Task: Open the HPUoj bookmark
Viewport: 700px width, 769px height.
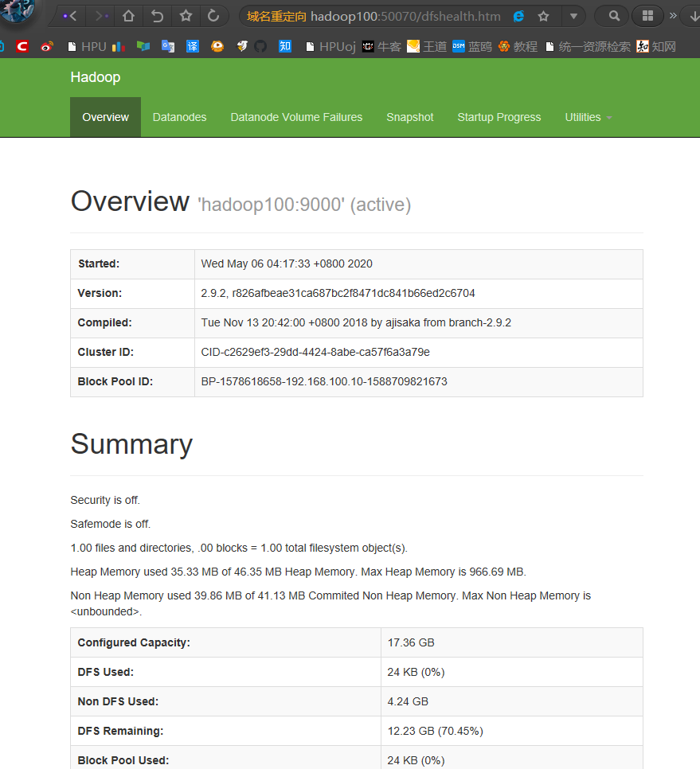Action: pos(330,47)
